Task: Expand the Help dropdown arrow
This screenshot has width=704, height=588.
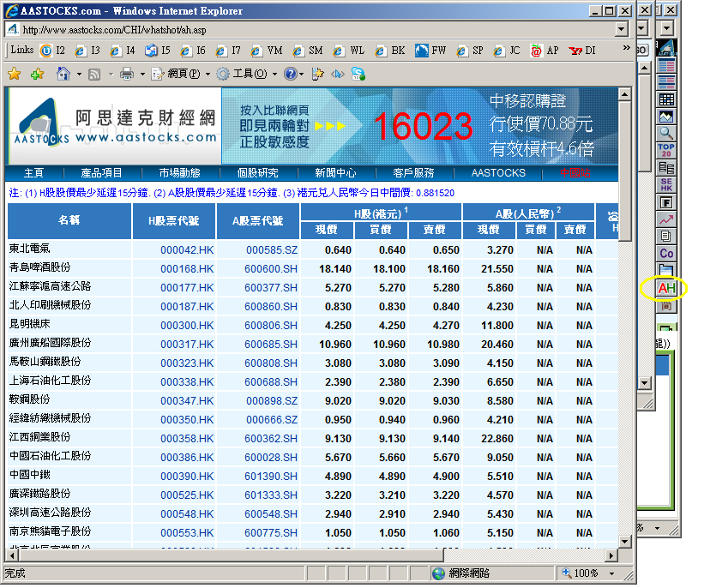Action: pos(301,74)
